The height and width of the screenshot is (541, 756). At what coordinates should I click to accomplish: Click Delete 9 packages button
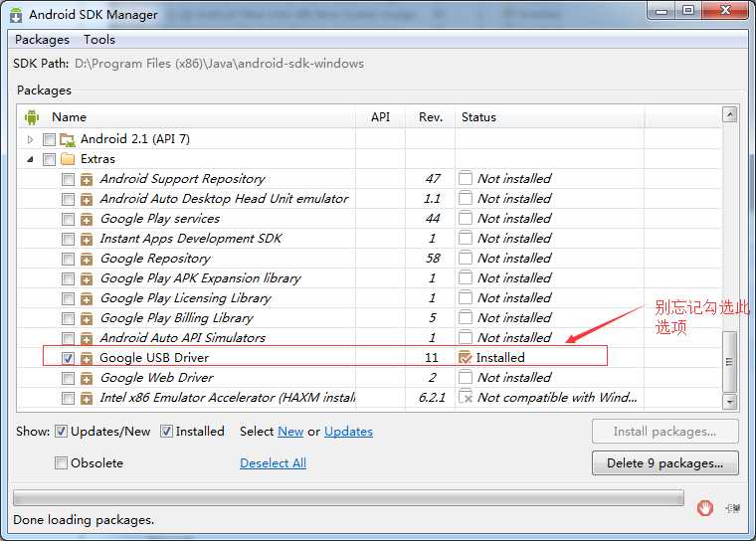[664, 463]
